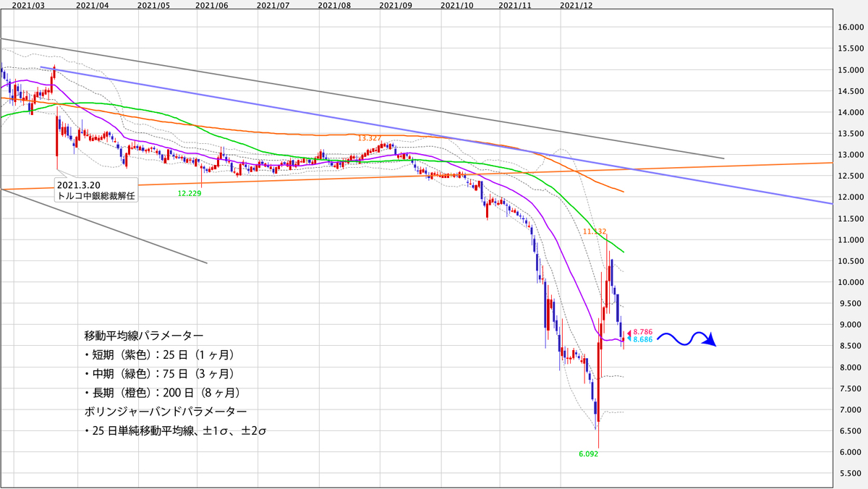868x489 pixels.
Task: Click the 14.500 price axis label
Action: click(x=851, y=91)
